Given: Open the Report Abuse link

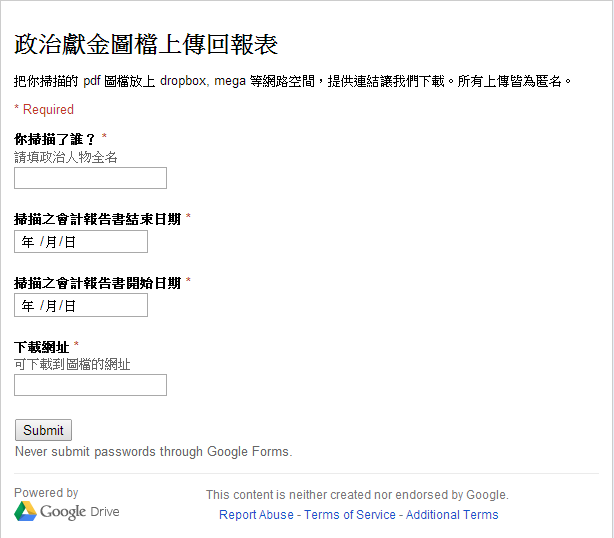Looking at the screenshot, I should coord(256,515).
